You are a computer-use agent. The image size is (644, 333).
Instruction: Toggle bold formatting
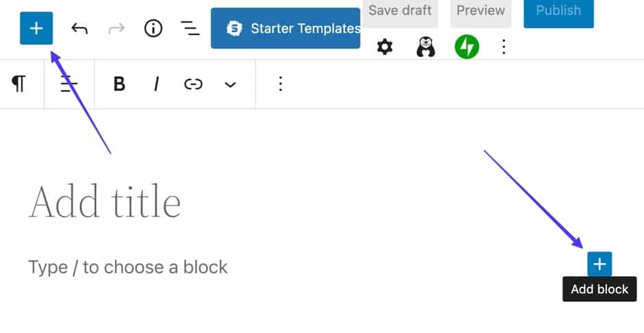119,84
